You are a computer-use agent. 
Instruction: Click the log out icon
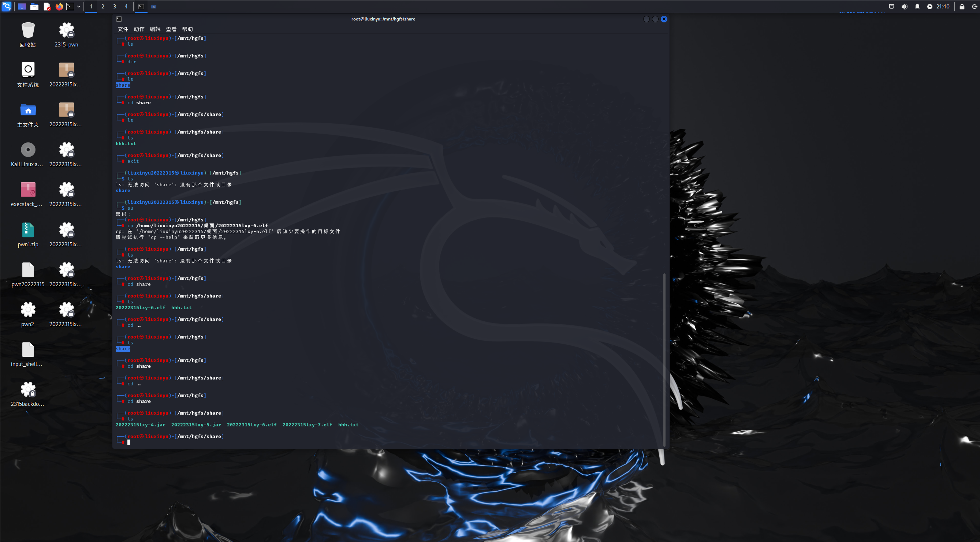[x=975, y=7]
